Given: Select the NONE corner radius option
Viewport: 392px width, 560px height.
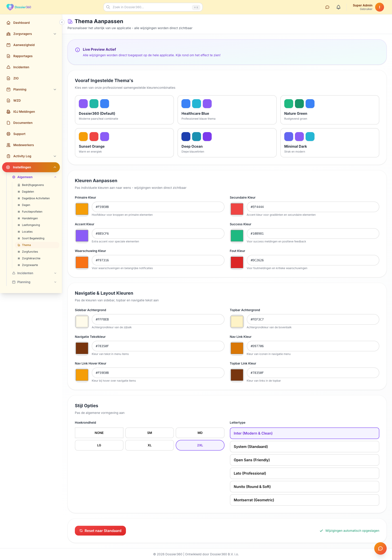Looking at the screenshot, I should (x=99, y=433).
